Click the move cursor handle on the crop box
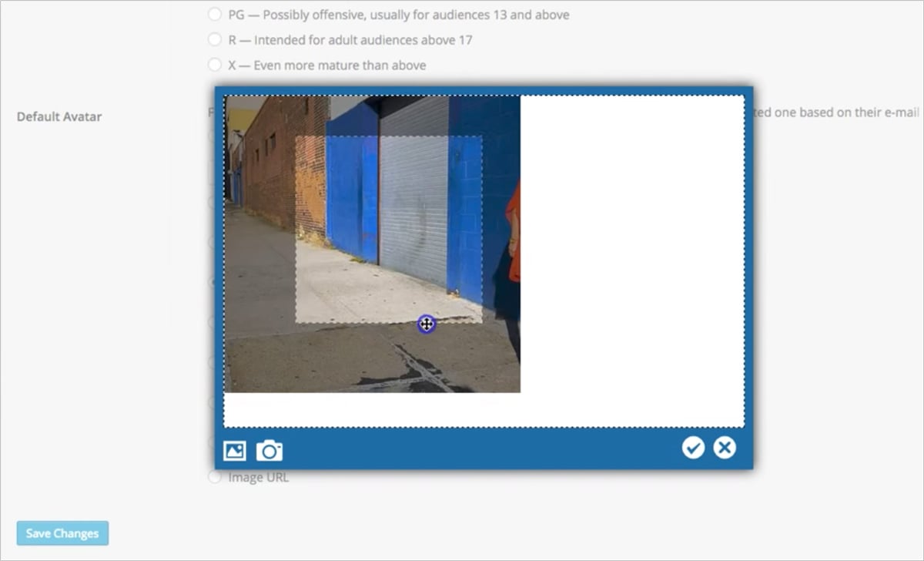924x561 pixels. tap(426, 324)
